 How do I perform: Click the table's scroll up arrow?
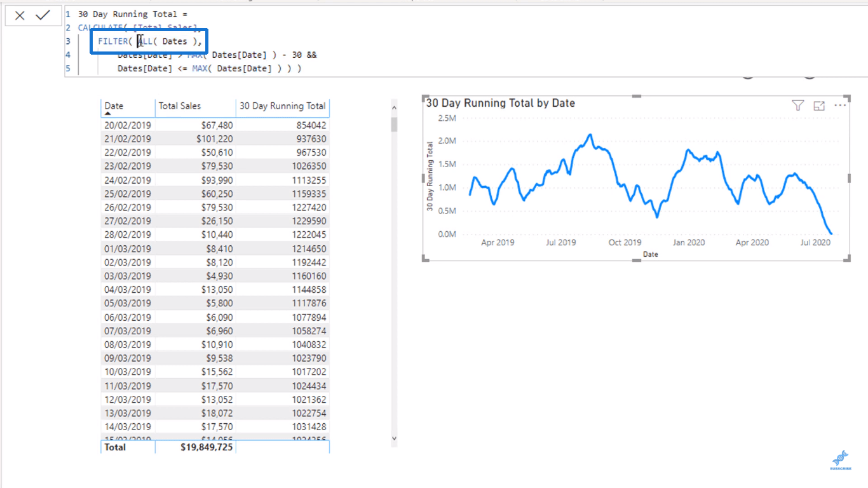(x=394, y=107)
